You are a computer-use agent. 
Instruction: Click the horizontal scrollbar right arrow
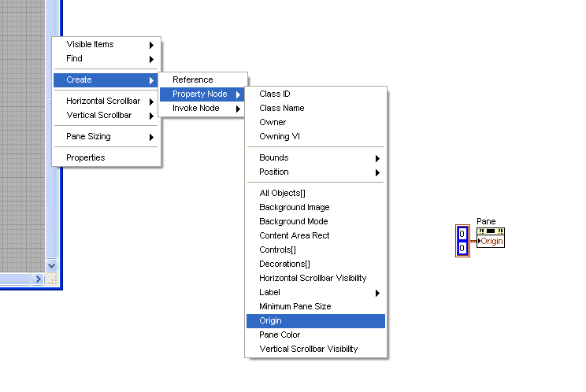pyautogui.click(x=38, y=279)
